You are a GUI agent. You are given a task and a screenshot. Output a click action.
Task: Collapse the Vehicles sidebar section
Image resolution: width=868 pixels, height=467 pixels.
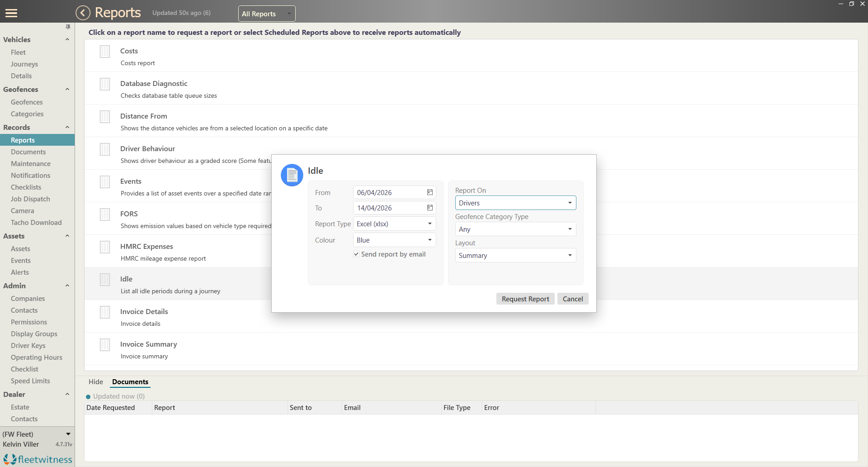click(67, 39)
